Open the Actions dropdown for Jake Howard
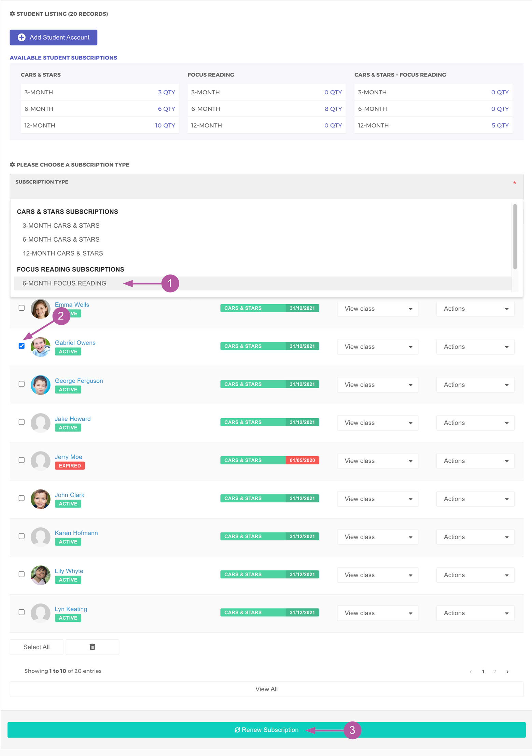The width and height of the screenshot is (532, 756). click(475, 423)
